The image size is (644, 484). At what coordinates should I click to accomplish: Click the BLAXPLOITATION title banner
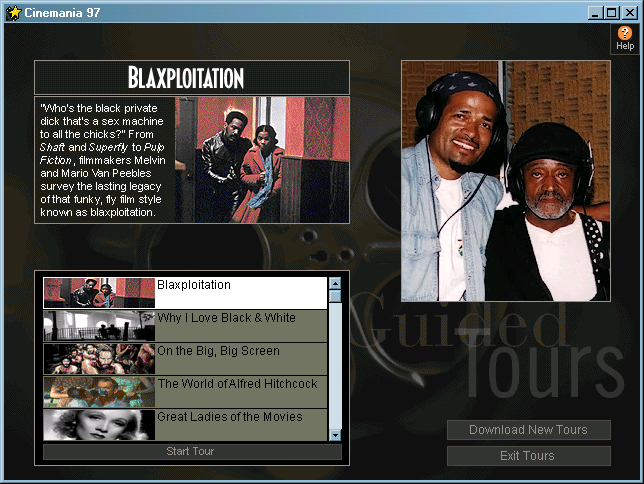[192, 78]
